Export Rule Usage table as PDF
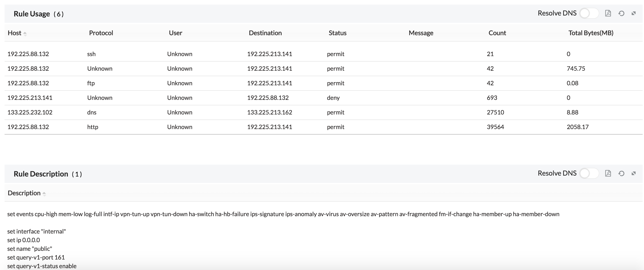 tap(608, 13)
